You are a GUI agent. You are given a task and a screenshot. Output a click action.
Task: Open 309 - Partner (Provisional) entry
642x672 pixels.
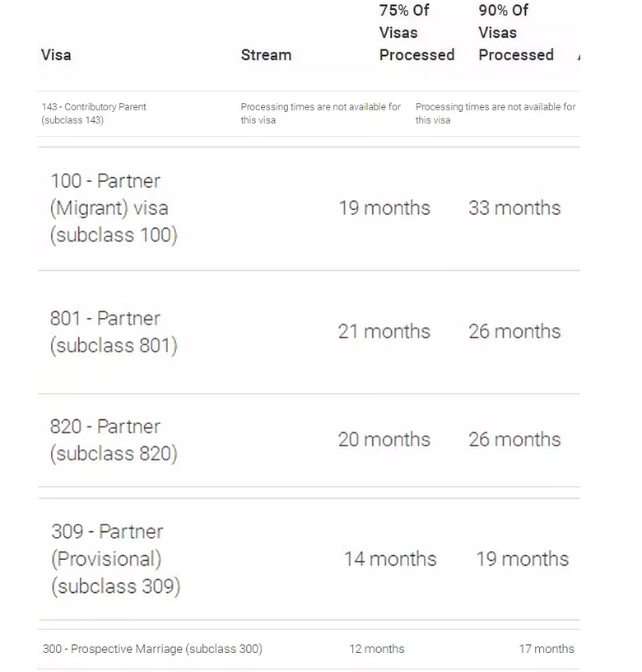pos(115,559)
